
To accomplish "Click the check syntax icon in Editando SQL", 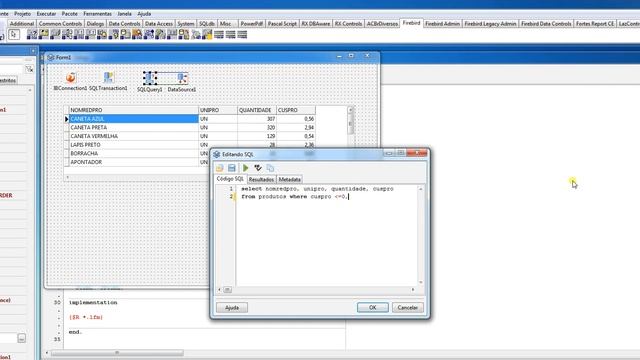I will click(258, 168).
